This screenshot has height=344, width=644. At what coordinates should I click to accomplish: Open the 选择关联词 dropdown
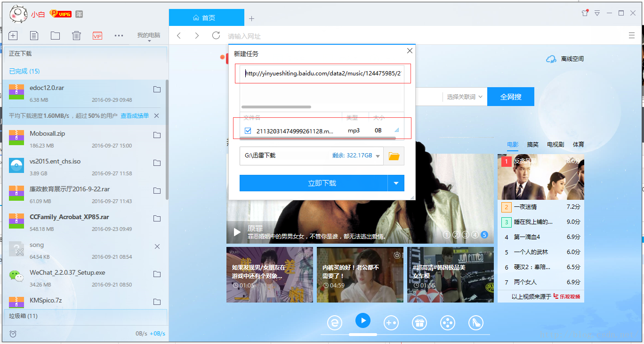(x=465, y=97)
